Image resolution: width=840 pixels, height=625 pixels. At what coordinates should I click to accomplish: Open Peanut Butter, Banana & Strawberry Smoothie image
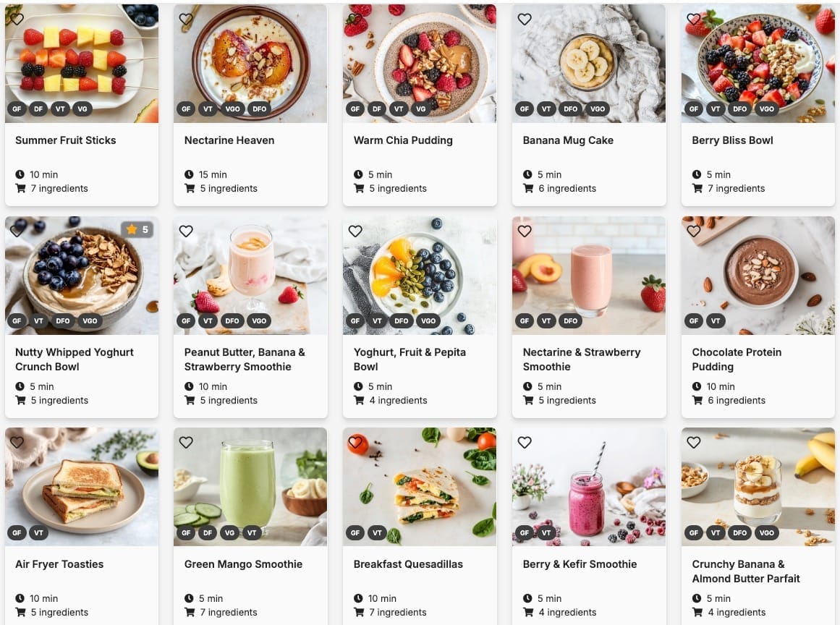[250, 276]
